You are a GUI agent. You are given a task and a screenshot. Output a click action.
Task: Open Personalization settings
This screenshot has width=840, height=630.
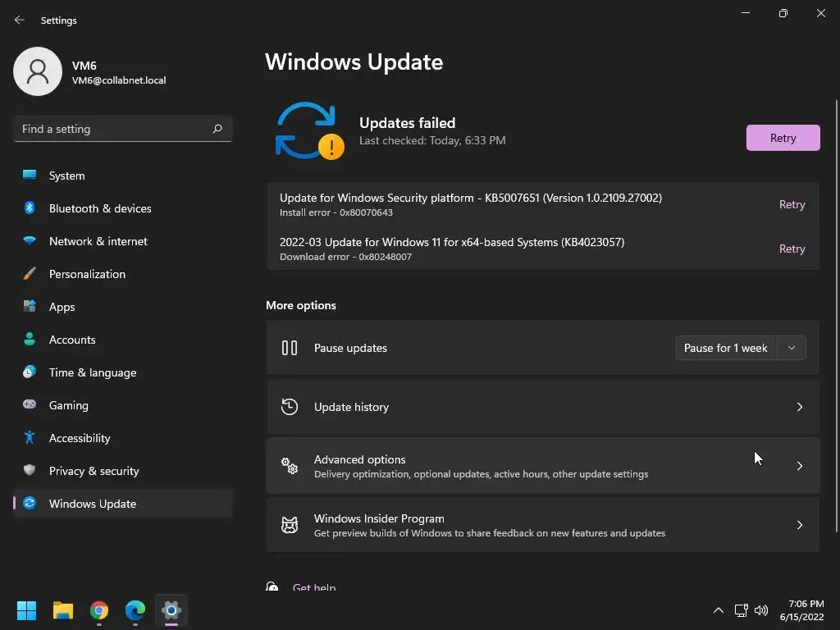pyautogui.click(x=123, y=274)
